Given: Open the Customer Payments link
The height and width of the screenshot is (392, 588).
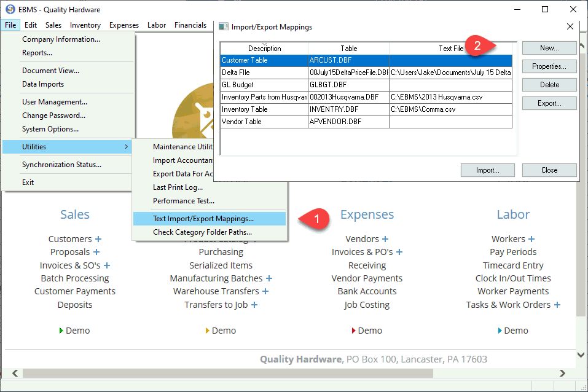Looking at the screenshot, I should point(75,291).
